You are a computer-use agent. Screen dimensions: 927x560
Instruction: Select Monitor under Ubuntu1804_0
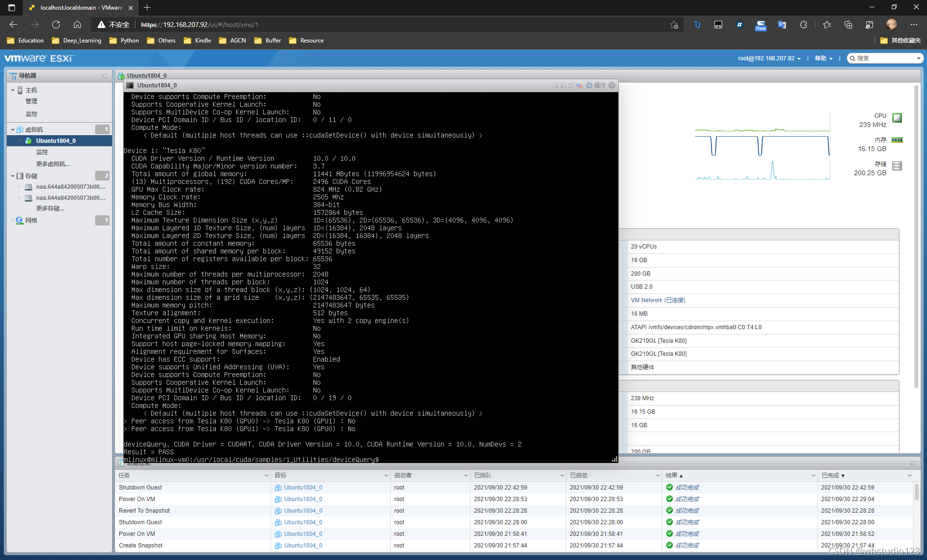point(42,152)
